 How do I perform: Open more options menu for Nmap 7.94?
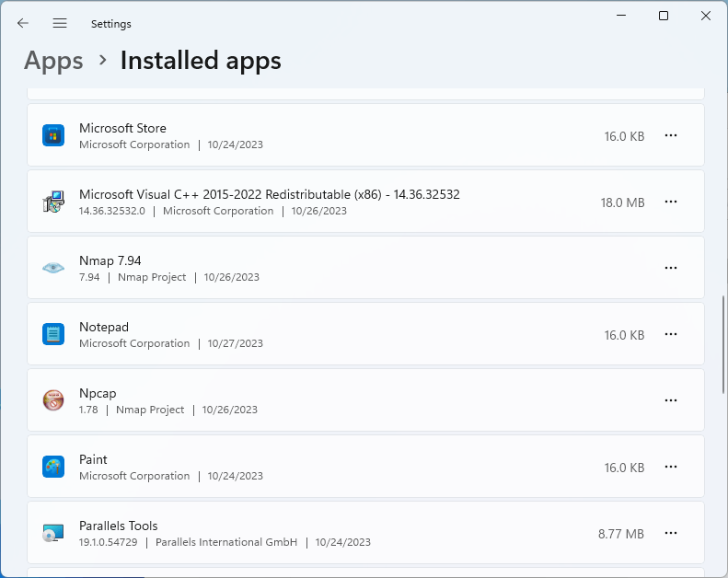671,268
